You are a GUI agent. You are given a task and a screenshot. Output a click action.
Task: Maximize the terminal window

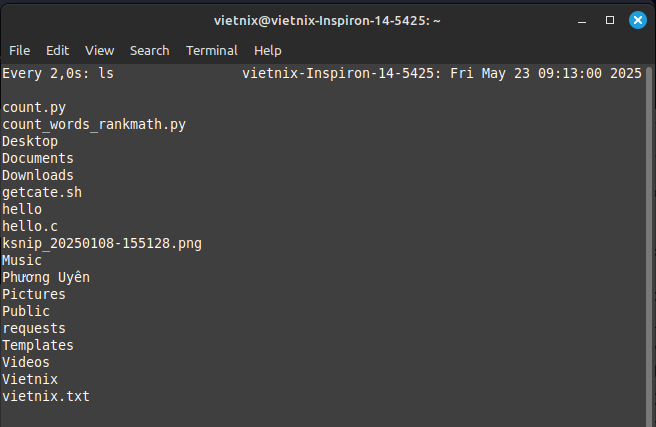(610, 20)
